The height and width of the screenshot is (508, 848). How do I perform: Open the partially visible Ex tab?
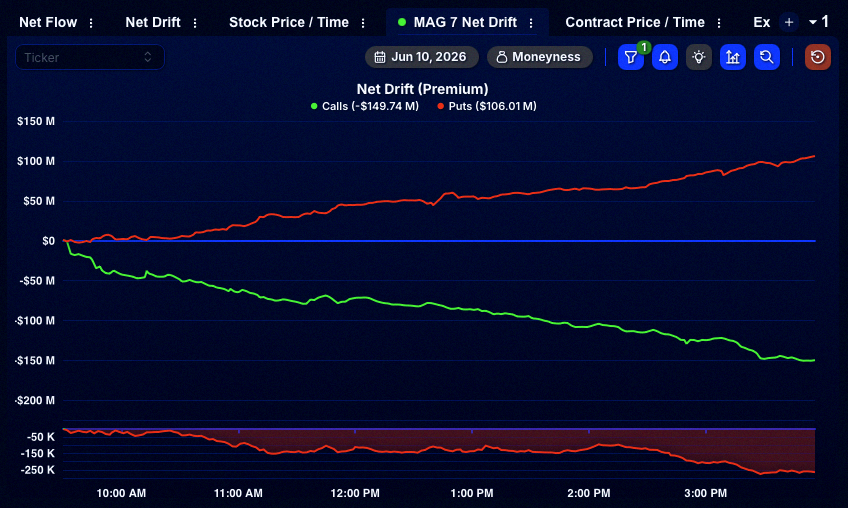click(x=761, y=22)
